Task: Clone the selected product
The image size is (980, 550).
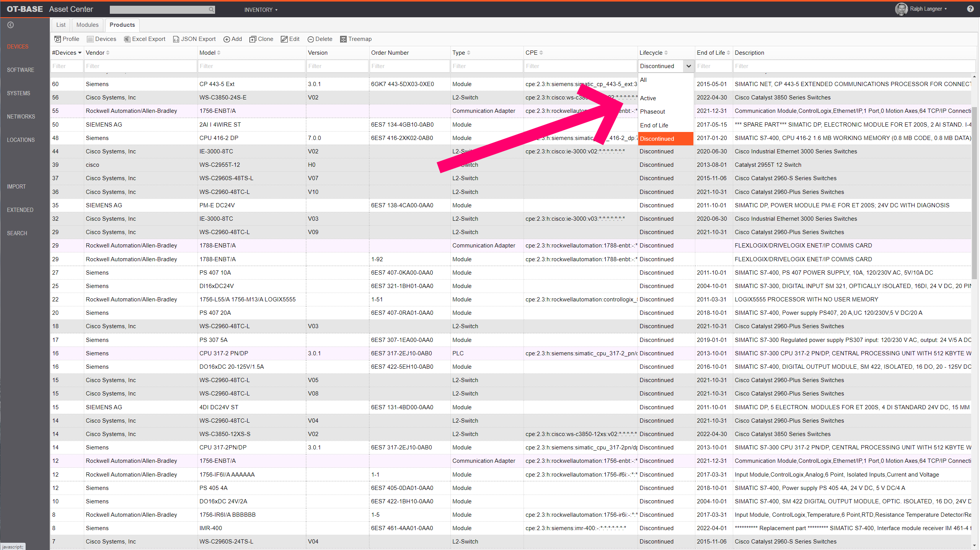Action: [261, 39]
